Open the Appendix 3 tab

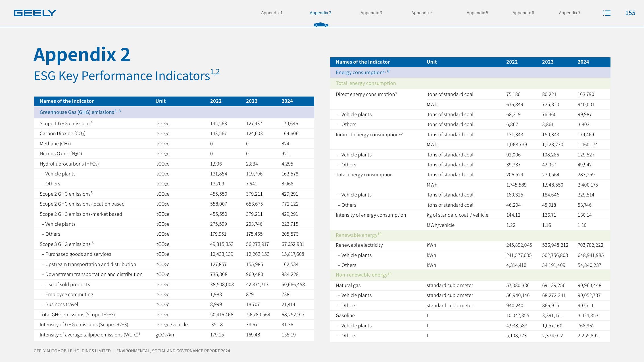pyautogui.click(x=371, y=13)
